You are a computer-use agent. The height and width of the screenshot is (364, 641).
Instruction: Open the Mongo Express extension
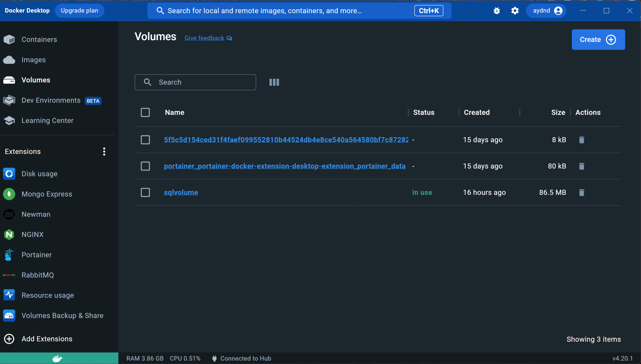[47, 194]
